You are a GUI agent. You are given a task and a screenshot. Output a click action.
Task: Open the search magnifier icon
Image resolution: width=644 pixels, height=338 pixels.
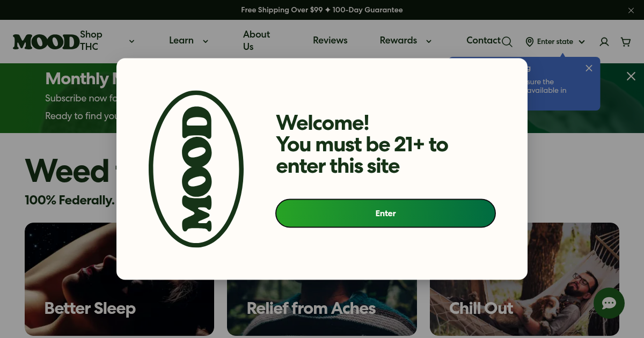pyautogui.click(x=507, y=42)
